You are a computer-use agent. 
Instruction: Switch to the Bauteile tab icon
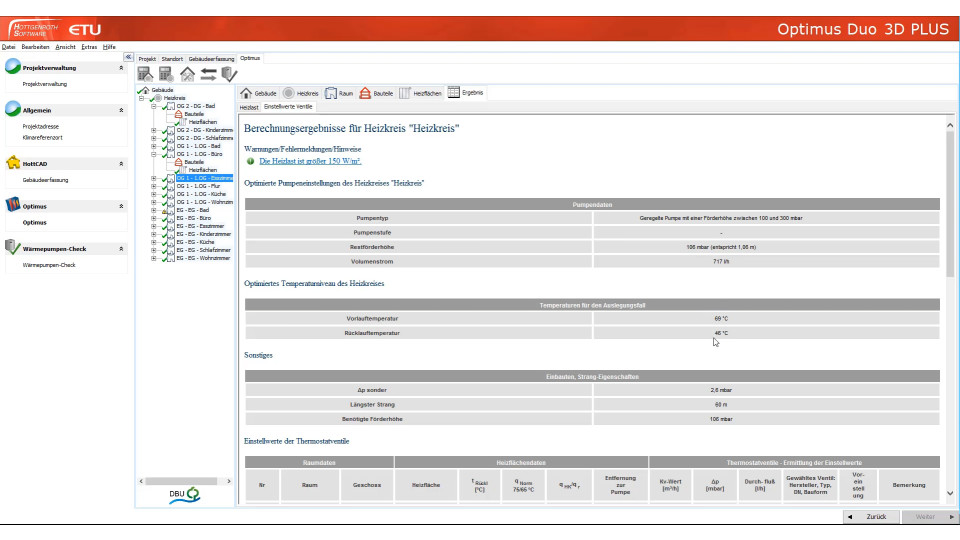tap(377, 93)
